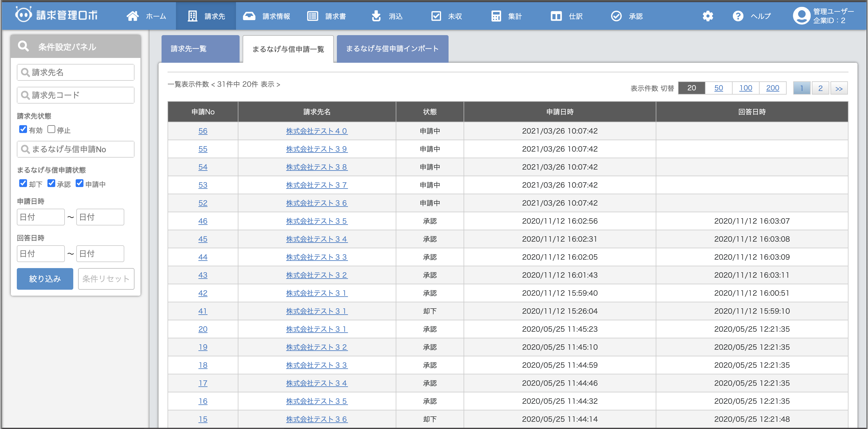Click the 回答日時 column header
This screenshot has height=429, width=868.
pos(752,112)
